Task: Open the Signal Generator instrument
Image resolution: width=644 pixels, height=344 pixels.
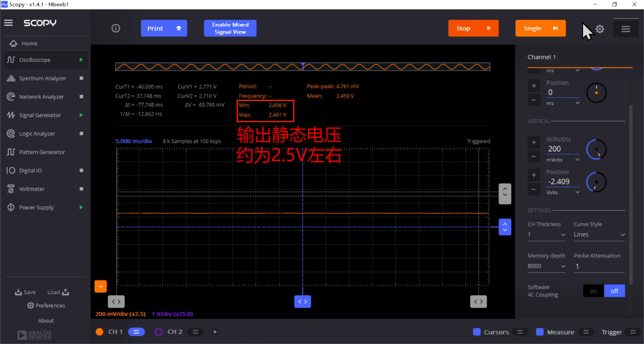Action: point(40,115)
